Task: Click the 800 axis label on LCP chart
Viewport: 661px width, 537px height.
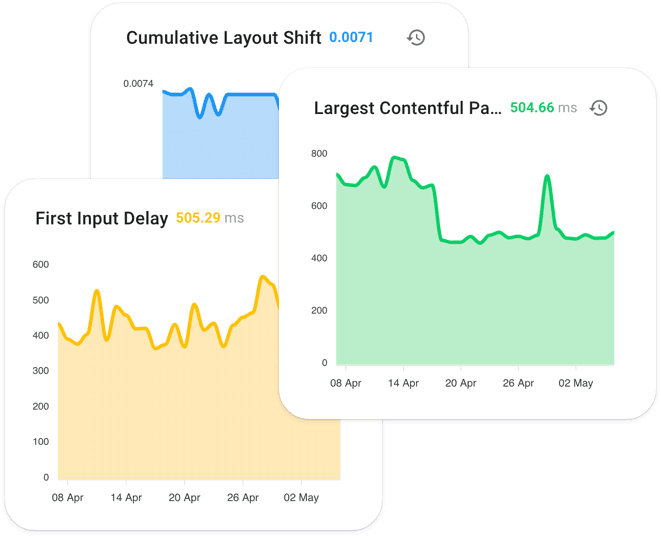Action: (x=319, y=153)
